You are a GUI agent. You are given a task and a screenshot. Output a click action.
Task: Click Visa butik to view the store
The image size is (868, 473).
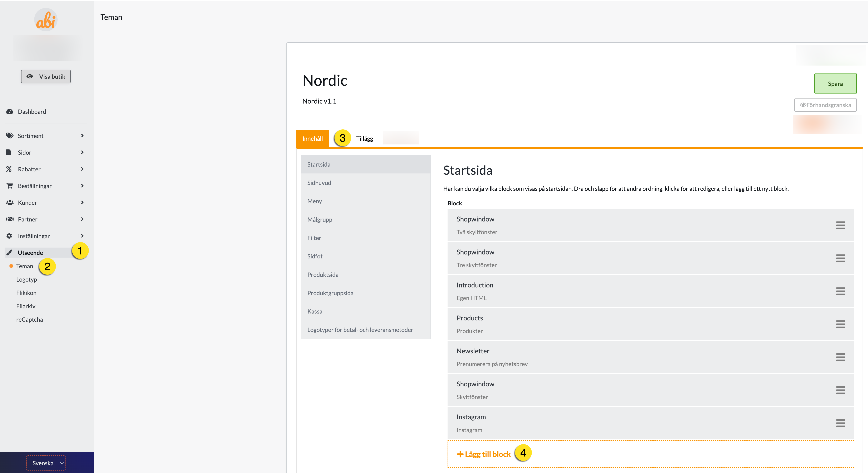[46, 77]
